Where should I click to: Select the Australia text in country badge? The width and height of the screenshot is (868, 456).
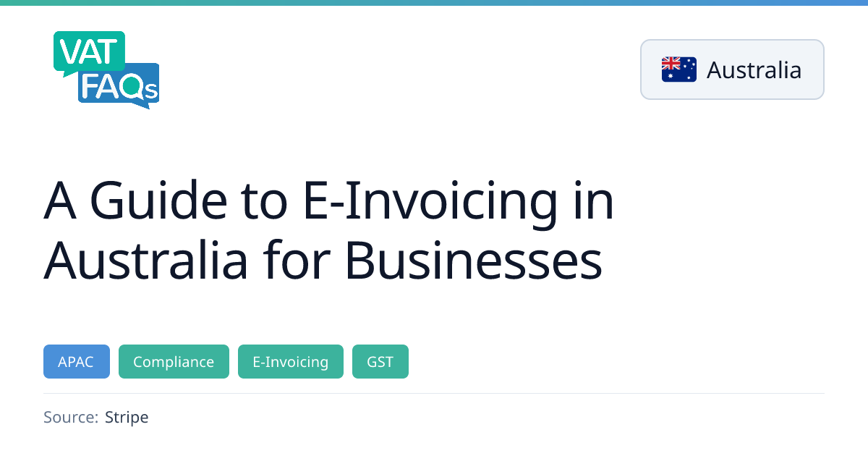pos(754,70)
